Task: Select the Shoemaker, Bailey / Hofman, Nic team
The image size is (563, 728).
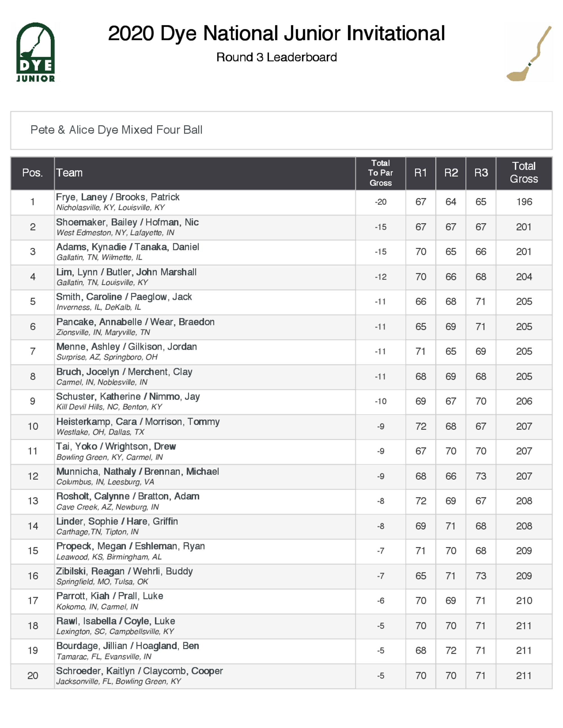Action: 128,222
